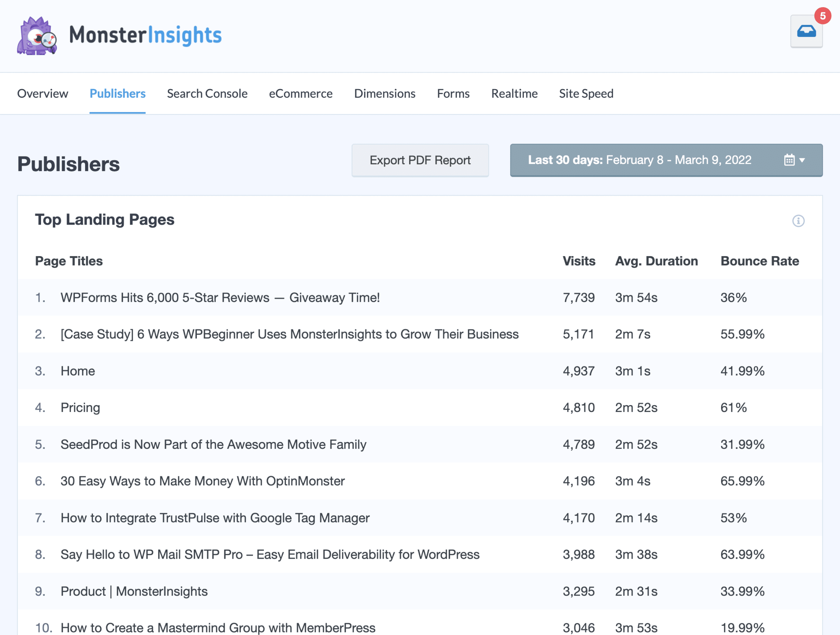840x635 pixels.
Task: Click the MonsterInsights monster mascot logo
Action: (x=37, y=36)
